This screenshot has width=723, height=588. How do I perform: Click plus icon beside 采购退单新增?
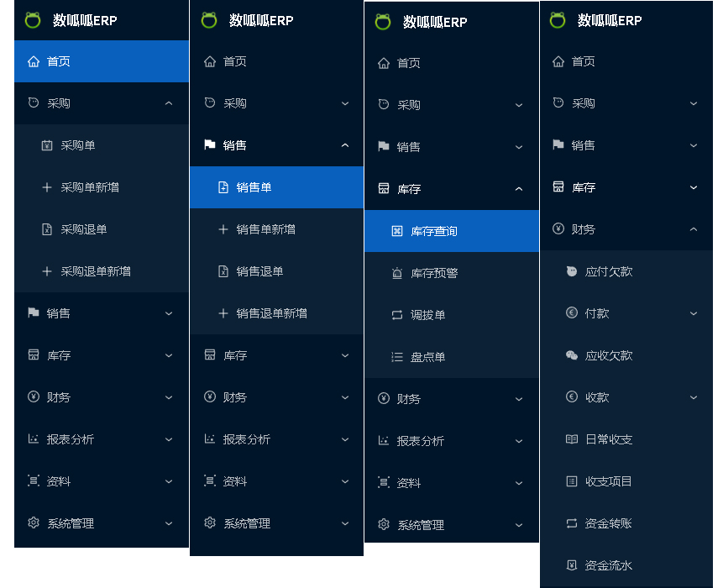47,271
